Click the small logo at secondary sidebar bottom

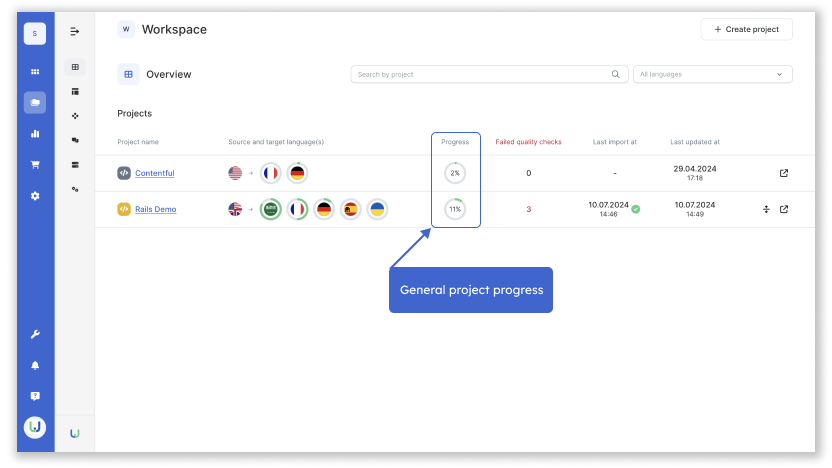click(75, 434)
